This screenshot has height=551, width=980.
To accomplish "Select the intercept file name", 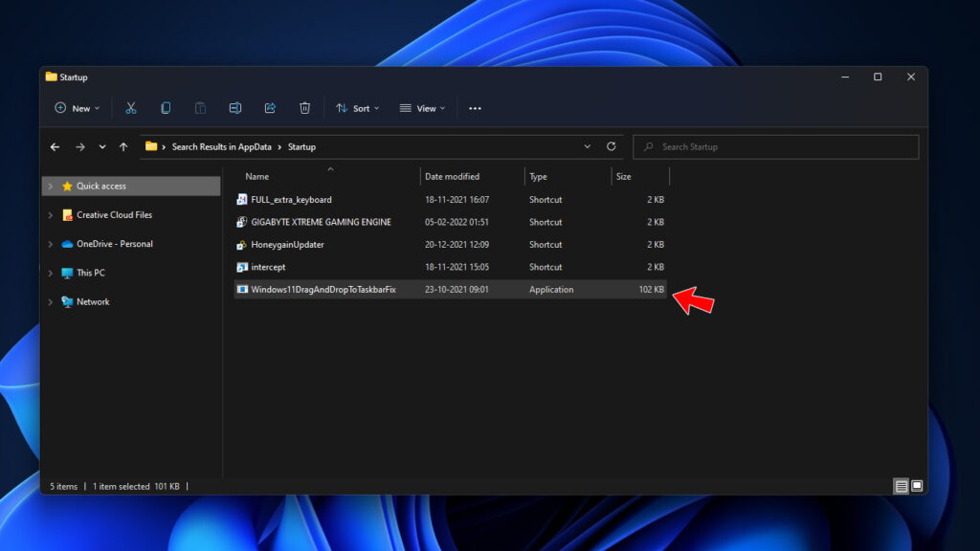I will [x=268, y=267].
